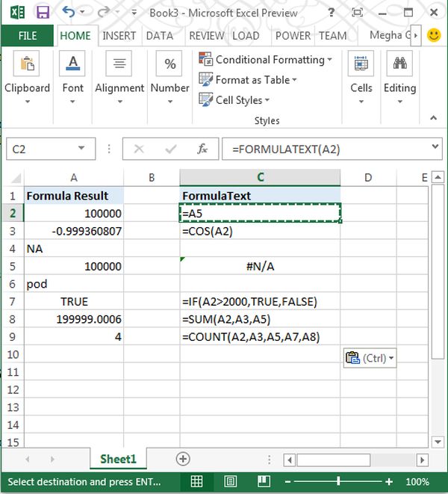Click horizontal scrollbar right arrow

422,460
